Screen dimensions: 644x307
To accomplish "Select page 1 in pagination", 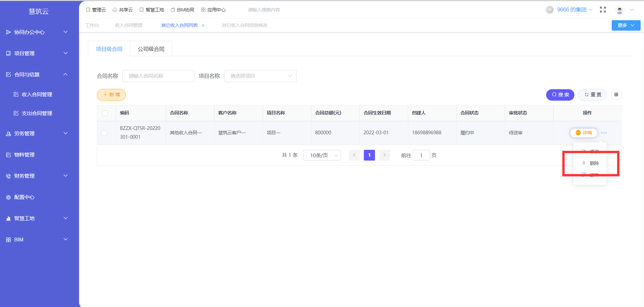I will click(369, 155).
